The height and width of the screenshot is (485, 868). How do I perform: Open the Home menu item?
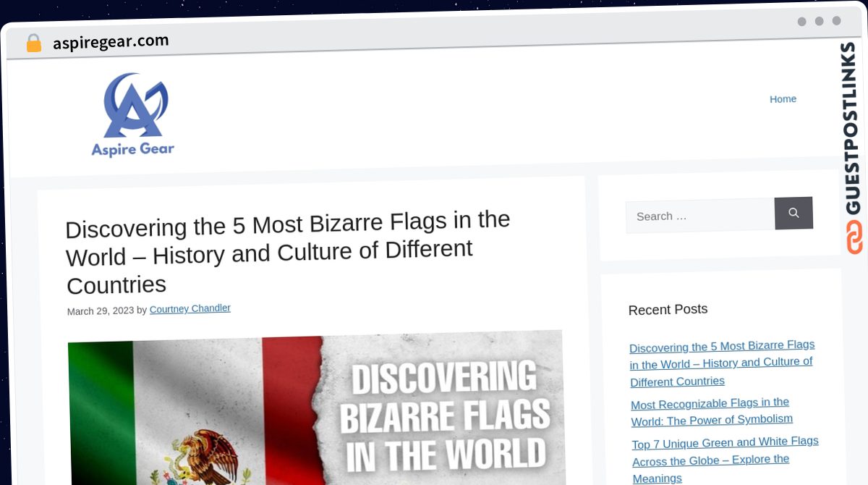[783, 99]
